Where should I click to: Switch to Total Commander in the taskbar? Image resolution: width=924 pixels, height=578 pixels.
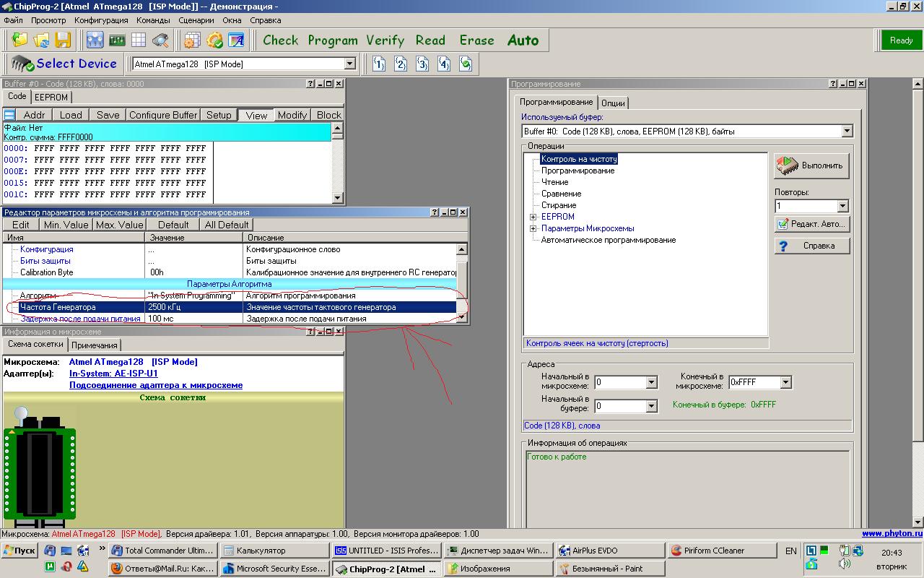tap(162, 551)
